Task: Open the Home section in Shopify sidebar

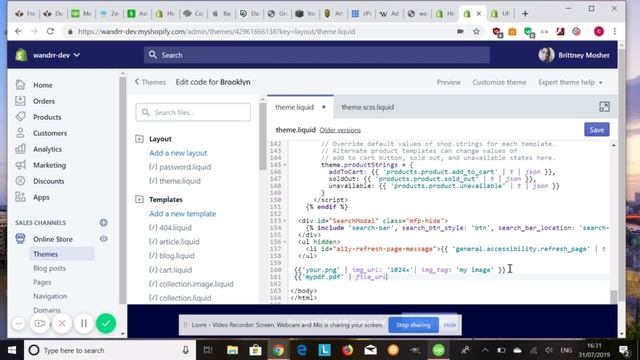Action: point(42,85)
